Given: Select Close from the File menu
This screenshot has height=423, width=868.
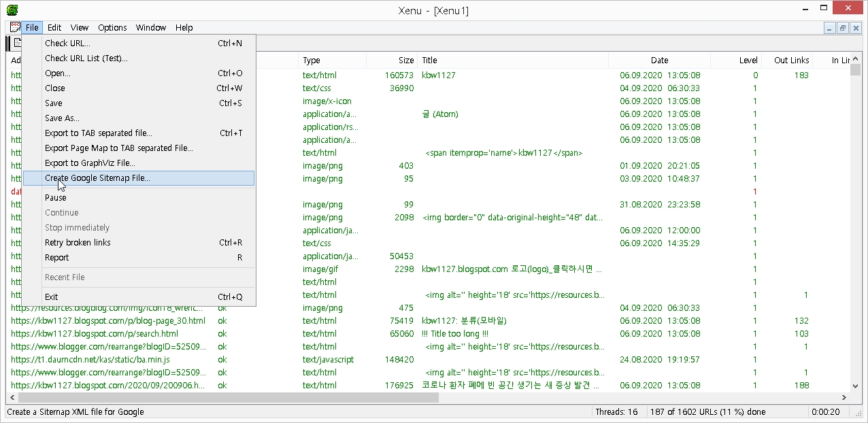Looking at the screenshot, I should coord(139,88).
